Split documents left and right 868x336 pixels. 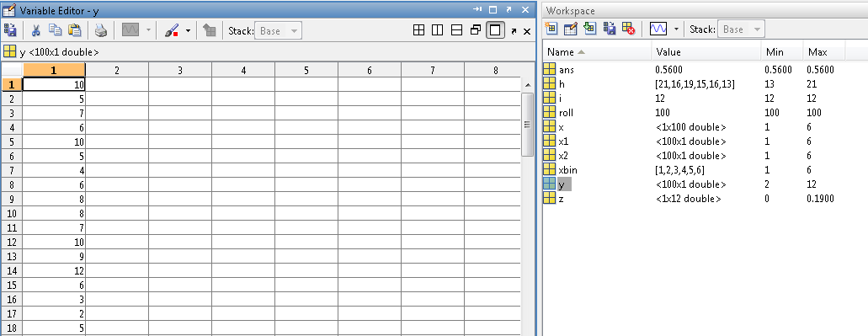point(437,30)
